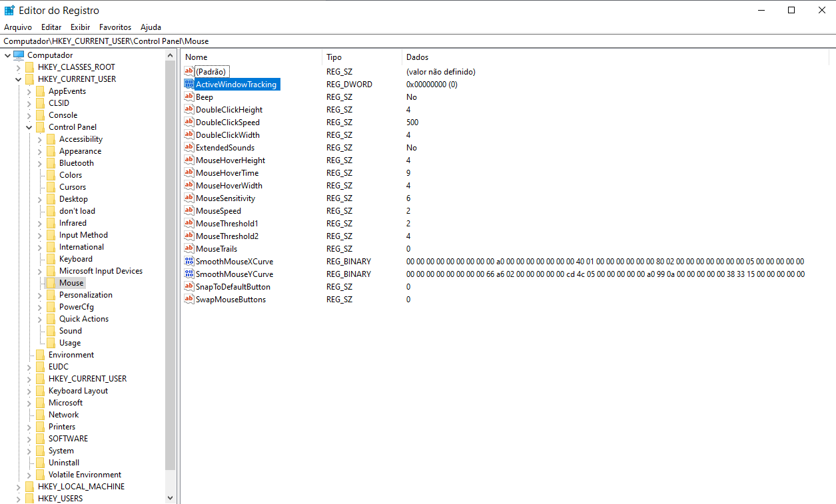This screenshot has width=836, height=504.
Task: Click the string icon beside Beep
Action: point(189,97)
